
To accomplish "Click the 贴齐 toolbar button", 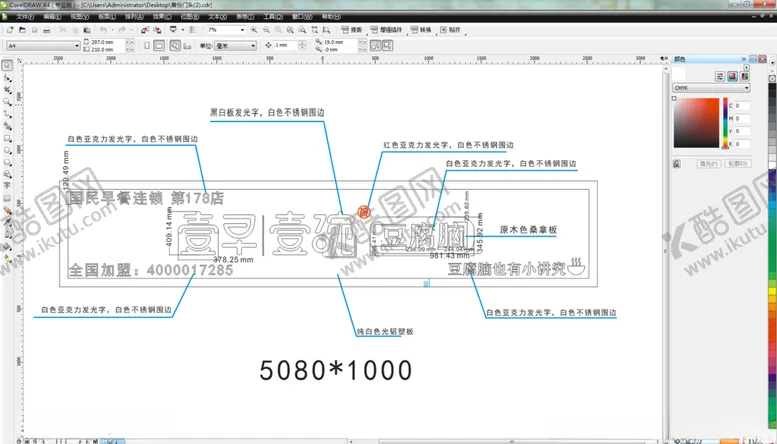I will 450,30.
